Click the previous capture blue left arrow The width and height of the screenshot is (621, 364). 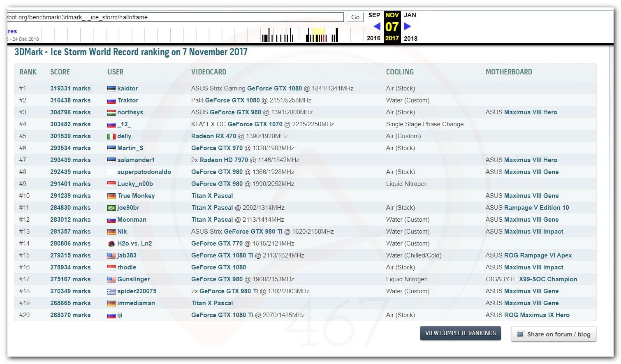[377, 27]
